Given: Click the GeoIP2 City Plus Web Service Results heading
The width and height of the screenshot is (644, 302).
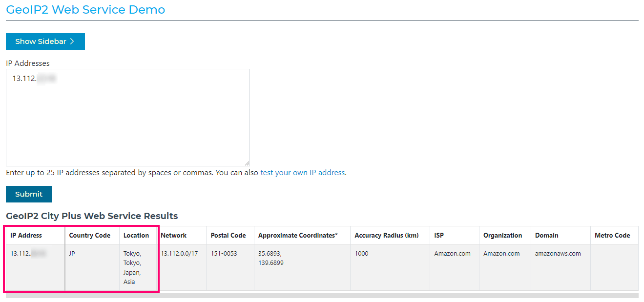Looking at the screenshot, I should [92, 216].
